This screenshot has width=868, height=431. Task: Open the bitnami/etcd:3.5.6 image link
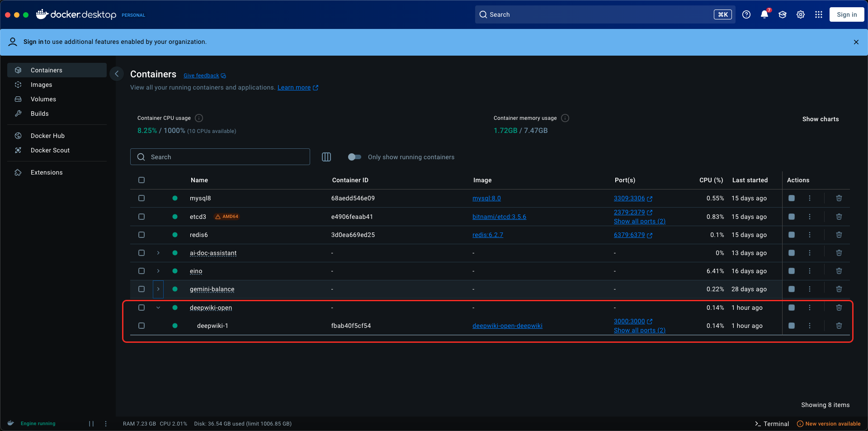click(499, 217)
